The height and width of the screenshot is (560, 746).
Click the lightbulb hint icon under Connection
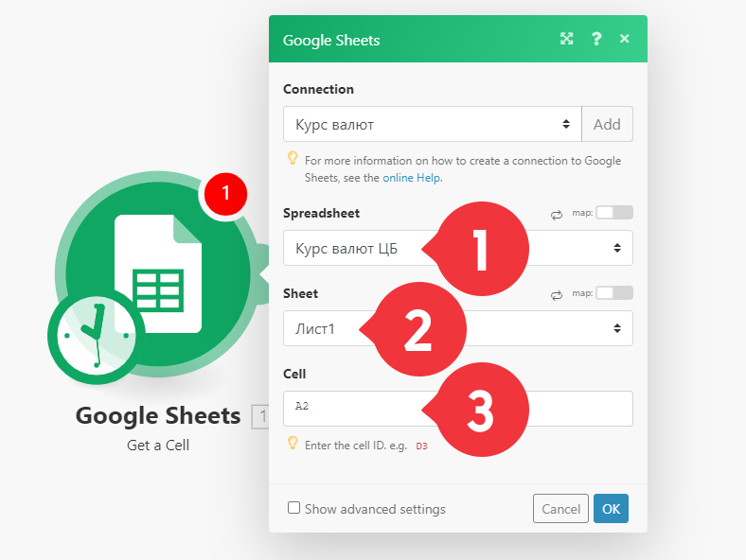(293, 158)
